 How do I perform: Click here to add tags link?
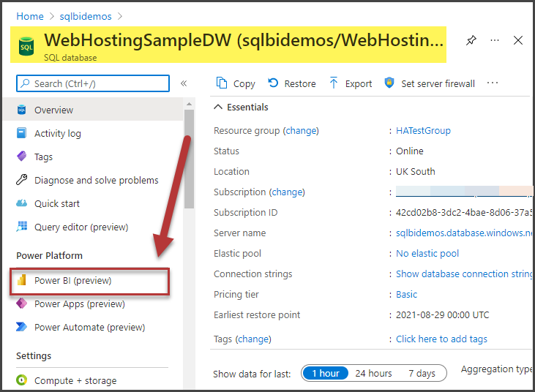pos(441,339)
